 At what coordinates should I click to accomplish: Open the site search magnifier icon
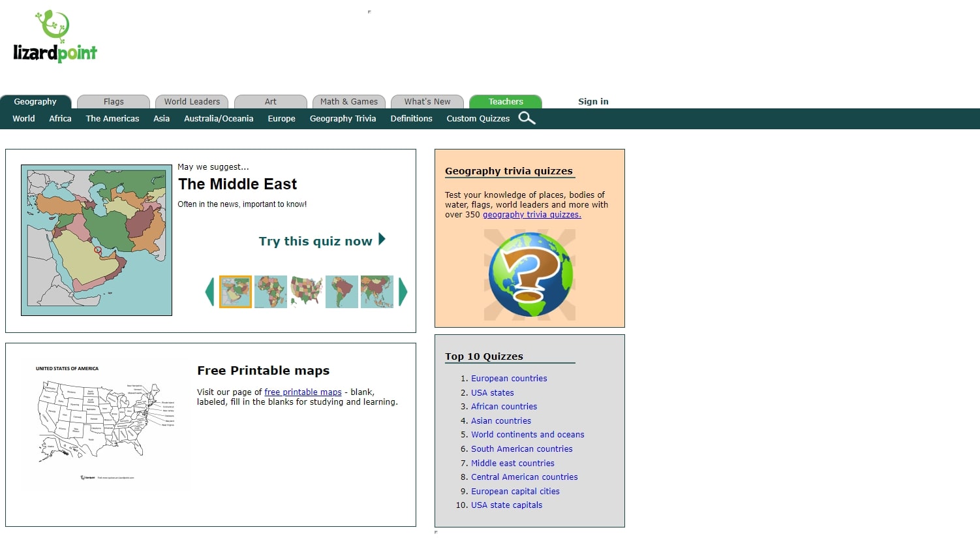[x=527, y=118]
